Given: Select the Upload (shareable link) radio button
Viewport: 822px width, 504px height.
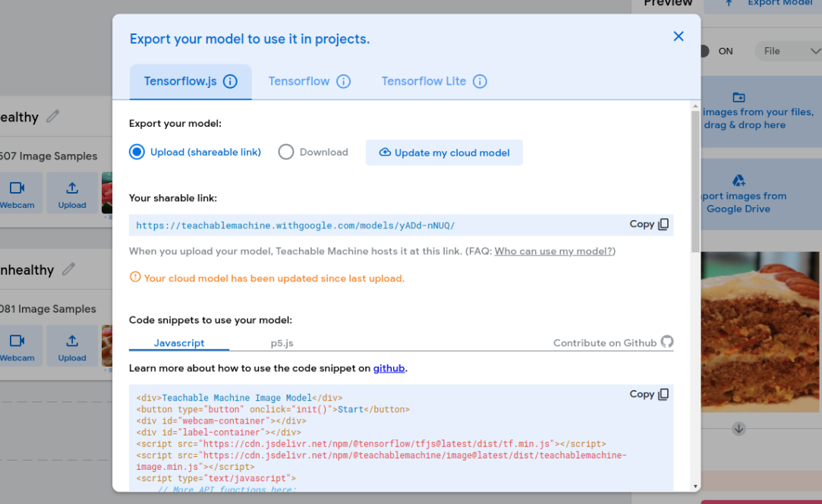Looking at the screenshot, I should tap(137, 153).
